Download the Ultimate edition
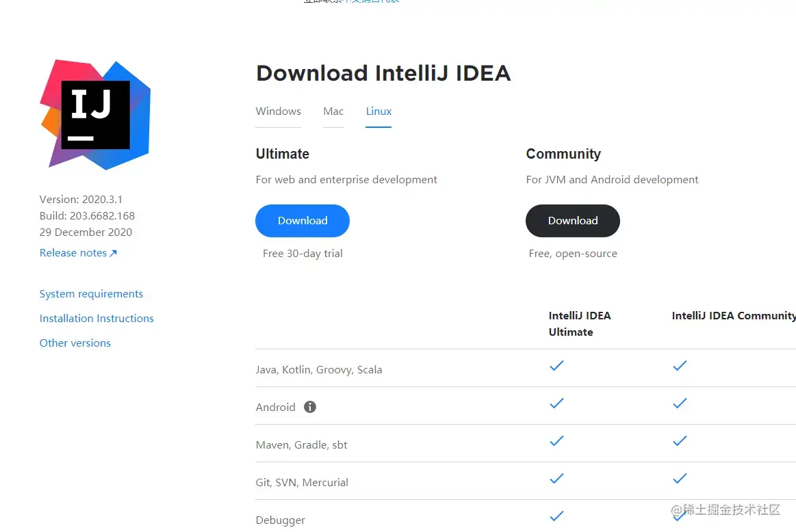The image size is (796, 532). tap(303, 221)
